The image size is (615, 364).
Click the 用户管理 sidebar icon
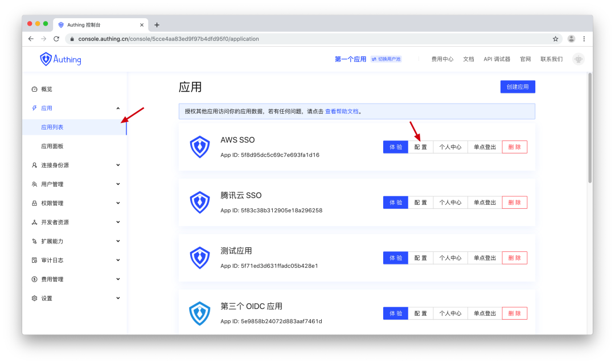35,184
